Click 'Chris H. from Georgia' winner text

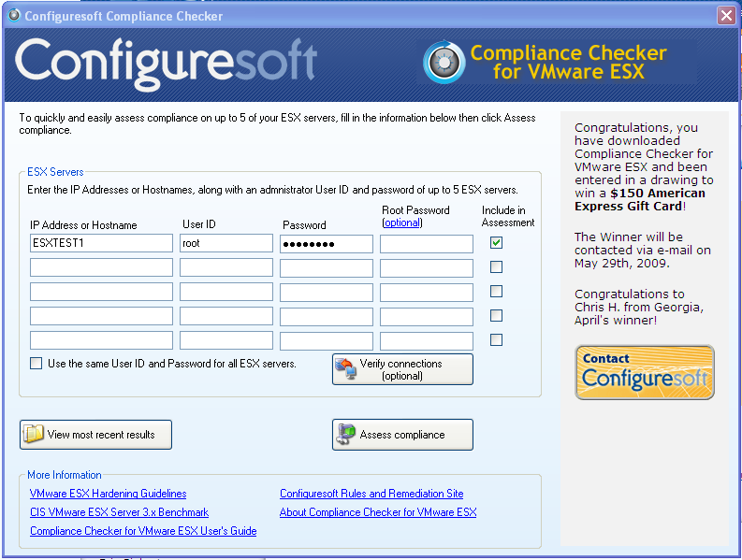[x=639, y=308]
